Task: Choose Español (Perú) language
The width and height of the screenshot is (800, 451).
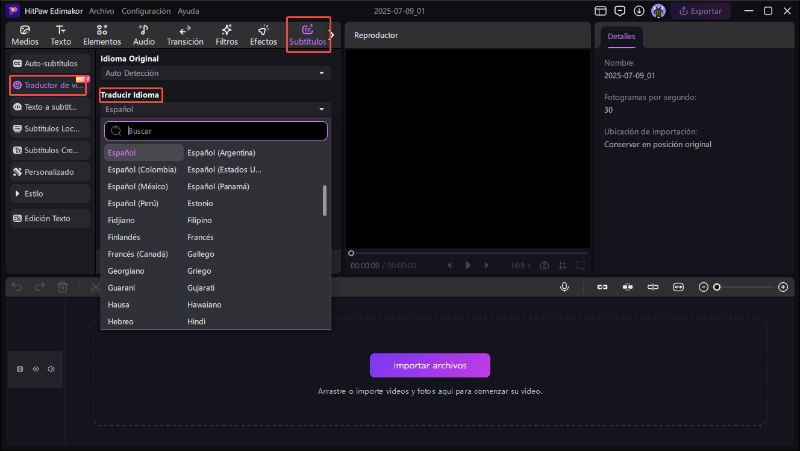Action: 133,203
